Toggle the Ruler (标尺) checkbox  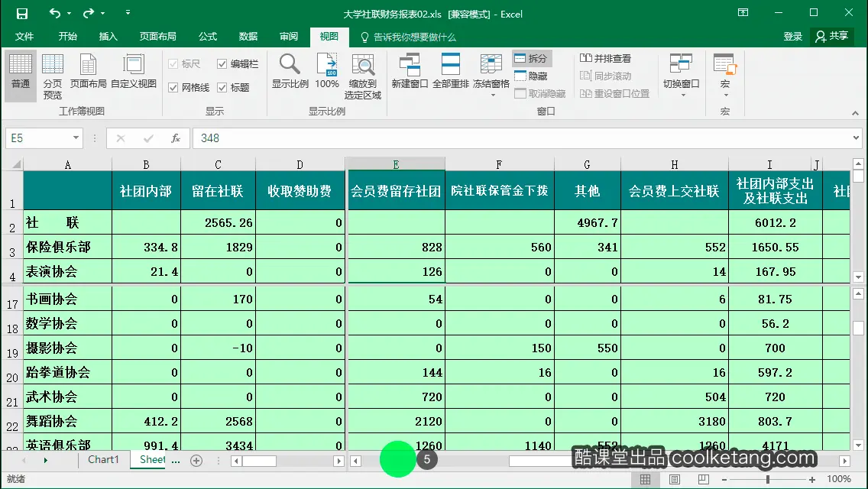[x=184, y=63]
